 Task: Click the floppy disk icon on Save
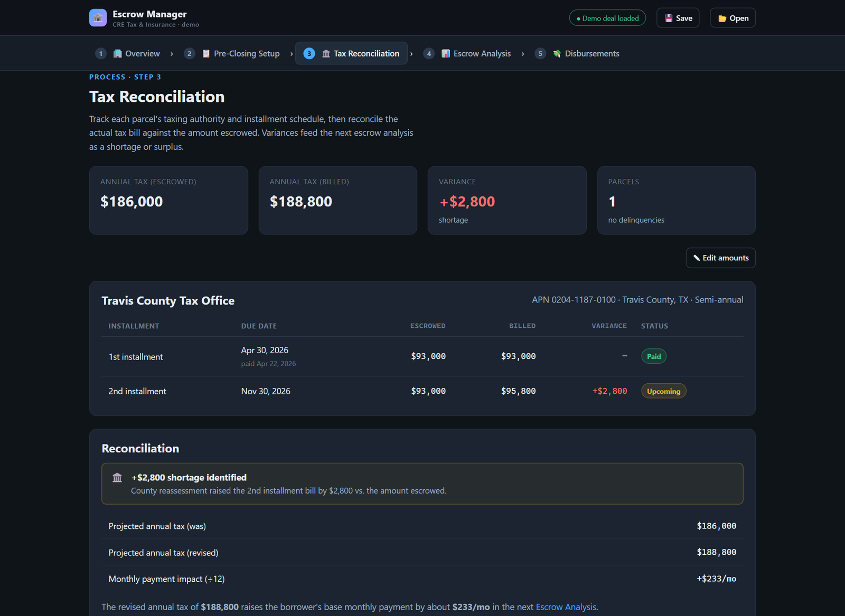[x=669, y=18]
